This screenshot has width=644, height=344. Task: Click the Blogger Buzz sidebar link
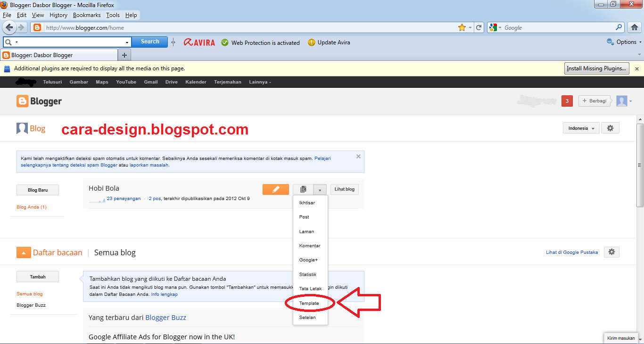pos(31,305)
